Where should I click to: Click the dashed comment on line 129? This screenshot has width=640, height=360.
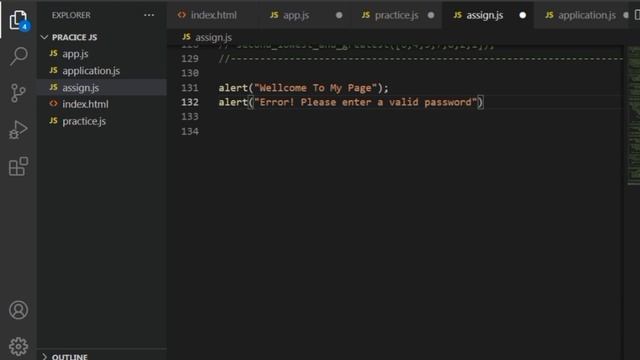click(420, 59)
